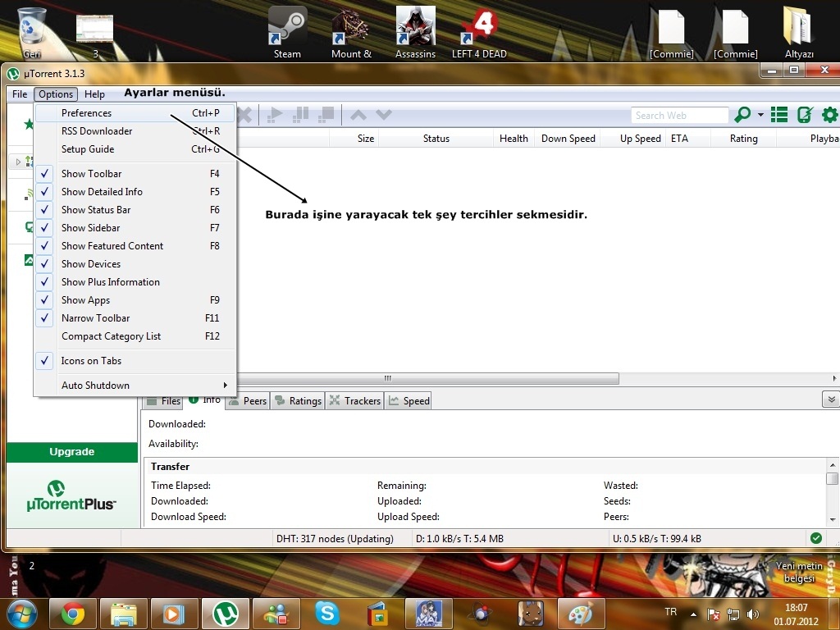The height and width of the screenshot is (630, 840).
Task: Click the µTorrentPlus logo banner
Action: (72, 496)
